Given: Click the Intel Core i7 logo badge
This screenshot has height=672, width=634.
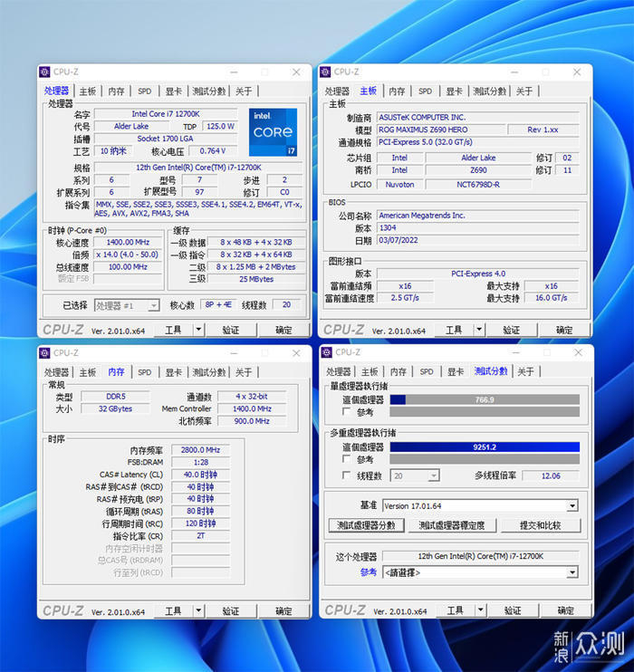Looking at the screenshot, I should pos(273,132).
